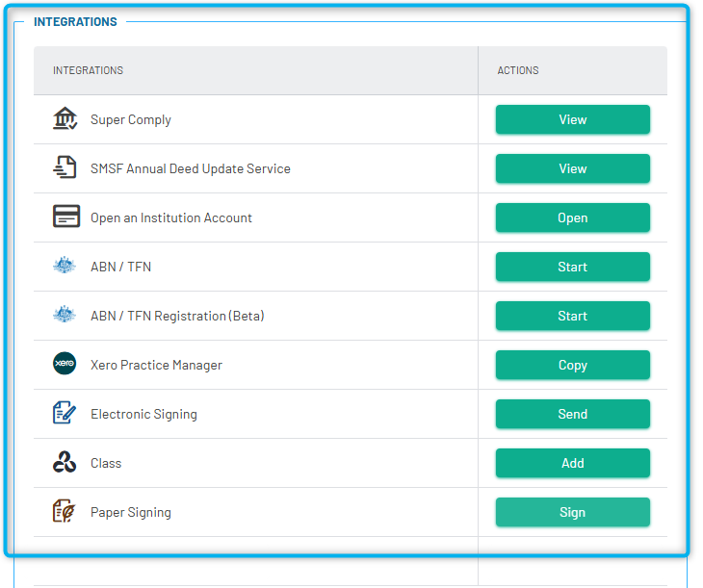The height and width of the screenshot is (588, 703).
Task: Add the Class integration
Action: [573, 463]
